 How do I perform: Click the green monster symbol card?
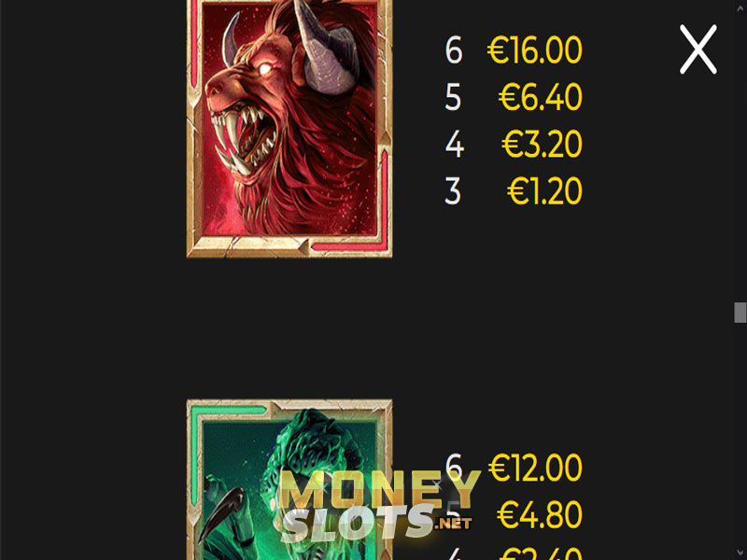[x=289, y=480]
